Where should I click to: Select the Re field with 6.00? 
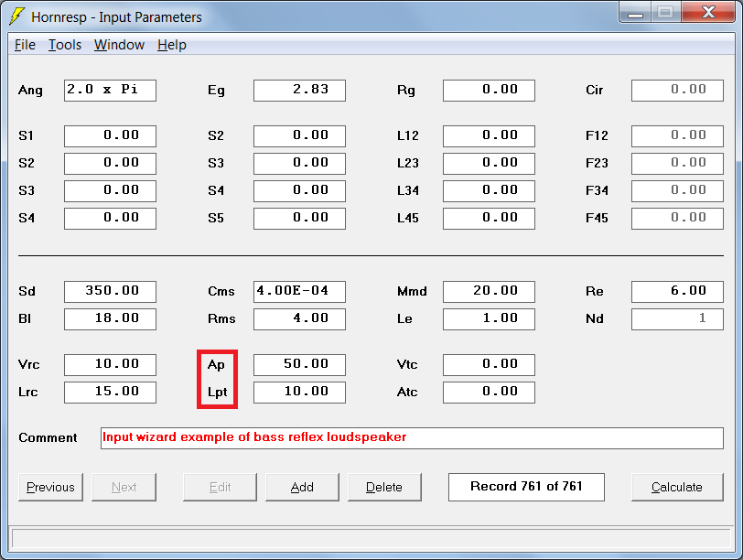pos(678,291)
